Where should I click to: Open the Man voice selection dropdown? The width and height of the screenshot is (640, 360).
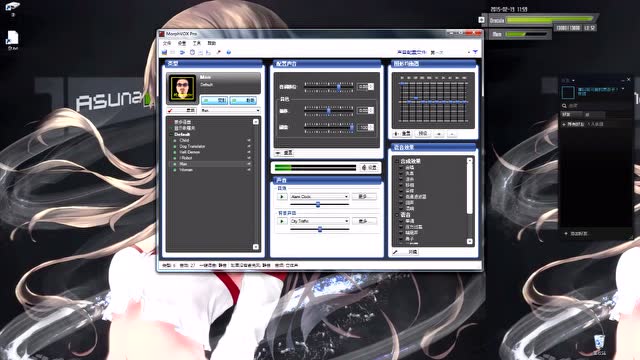pos(230,111)
